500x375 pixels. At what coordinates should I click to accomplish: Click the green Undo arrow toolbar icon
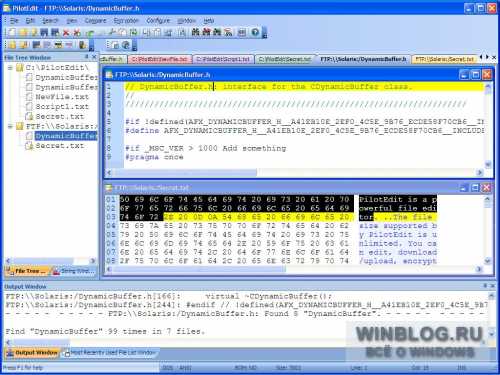pos(90,33)
